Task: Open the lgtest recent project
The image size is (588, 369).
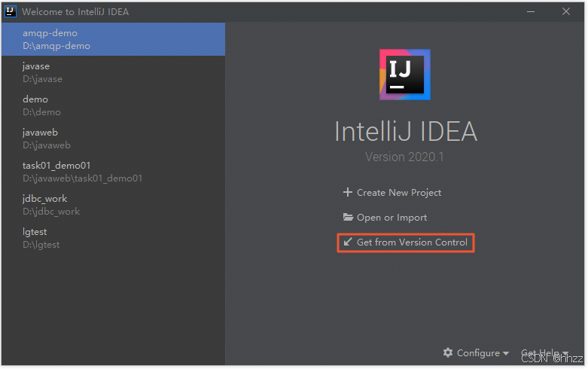Action: point(113,238)
